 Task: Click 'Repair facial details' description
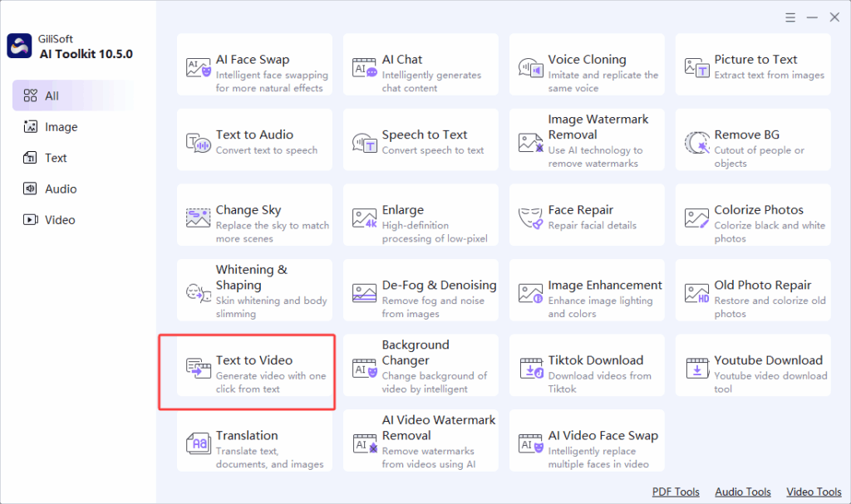click(592, 225)
